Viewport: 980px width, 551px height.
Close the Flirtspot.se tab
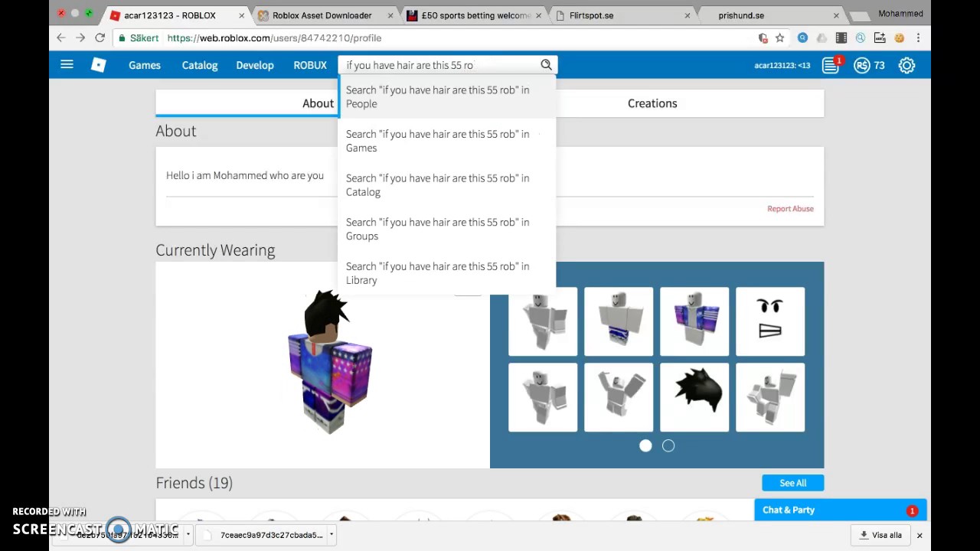tap(687, 15)
